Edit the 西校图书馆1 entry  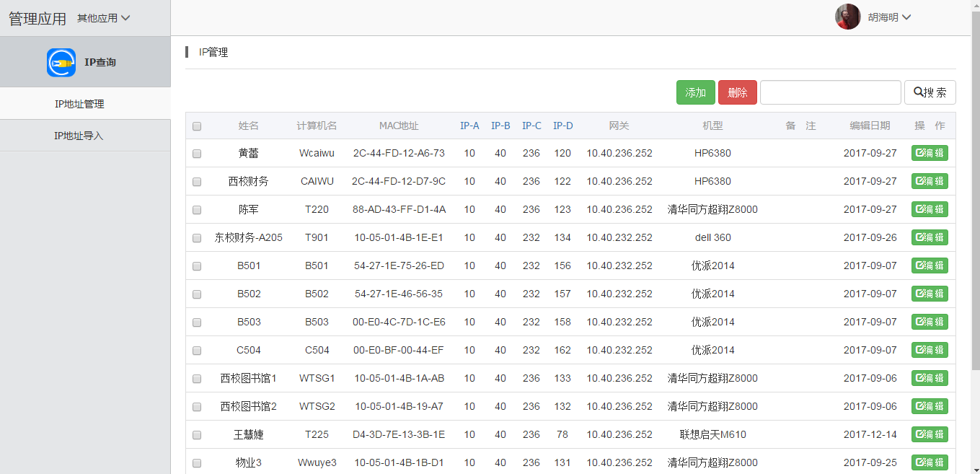point(930,378)
